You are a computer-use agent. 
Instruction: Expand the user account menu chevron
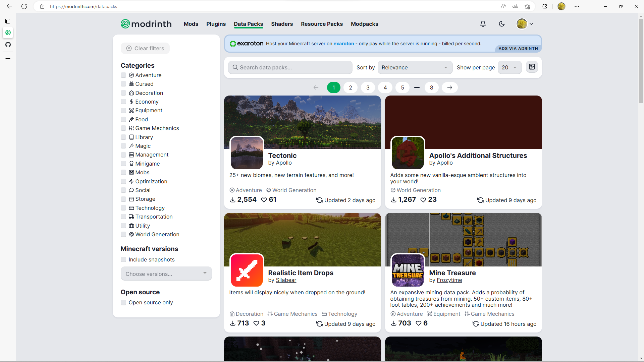click(x=531, y=24)
